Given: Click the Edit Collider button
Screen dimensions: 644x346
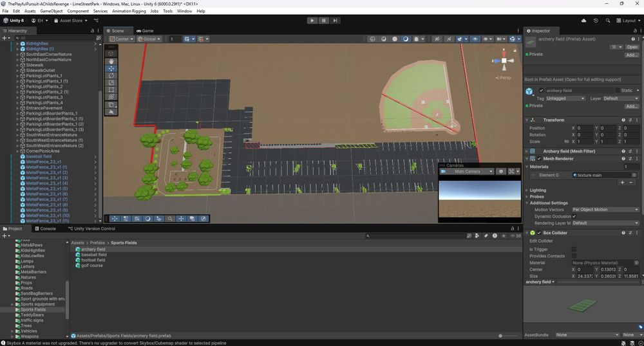Looking at the screenshot, I should click(541, 241).
